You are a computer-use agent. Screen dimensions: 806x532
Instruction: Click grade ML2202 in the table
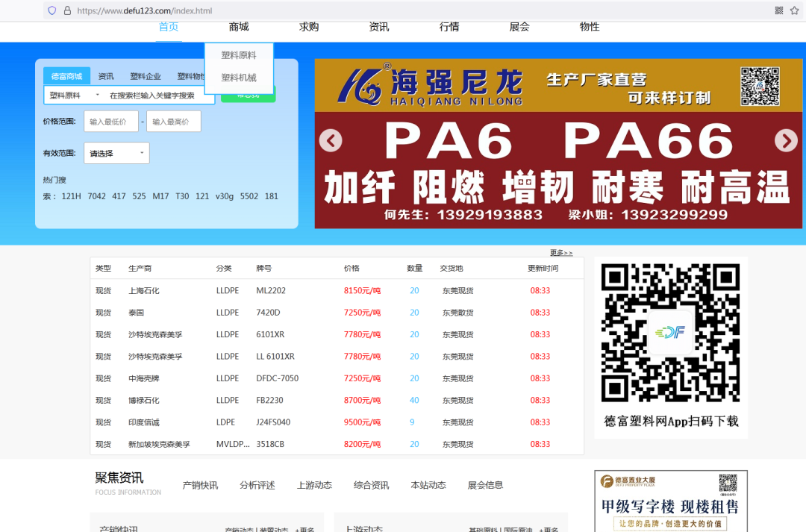pos(271,290)
